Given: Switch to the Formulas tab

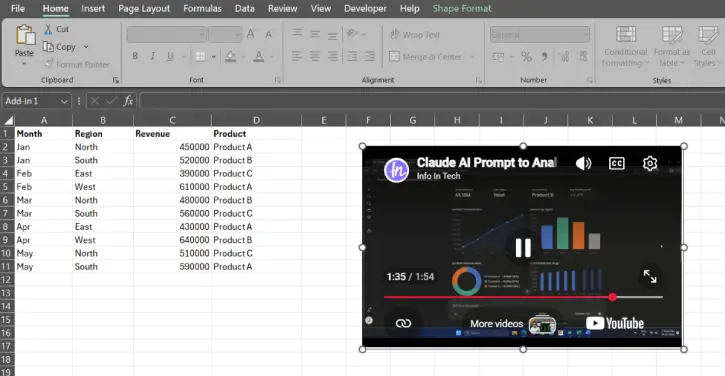Looking at the screenshot, I should pos(202,8).
